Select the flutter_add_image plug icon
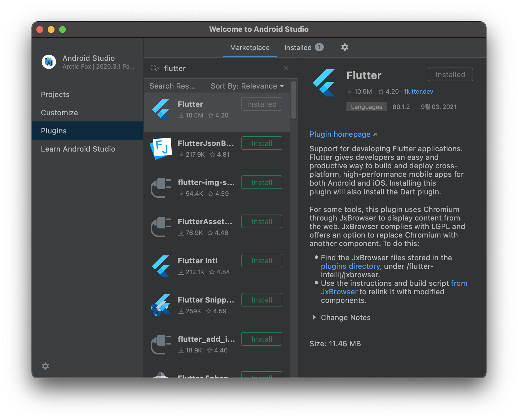The width and height of the screenshot is (518, 420). (x=161, y=344)
